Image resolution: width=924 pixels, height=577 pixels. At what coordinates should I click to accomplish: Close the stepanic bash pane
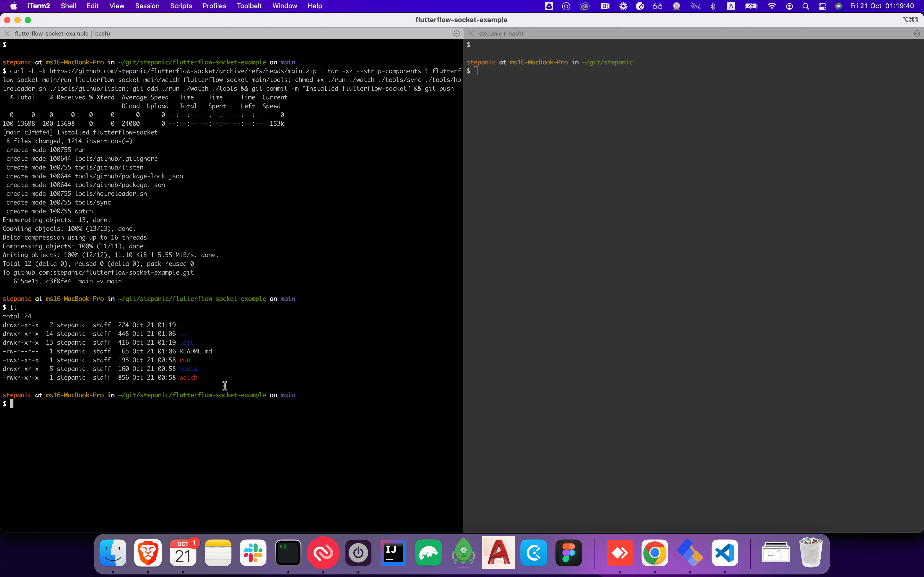471,33
